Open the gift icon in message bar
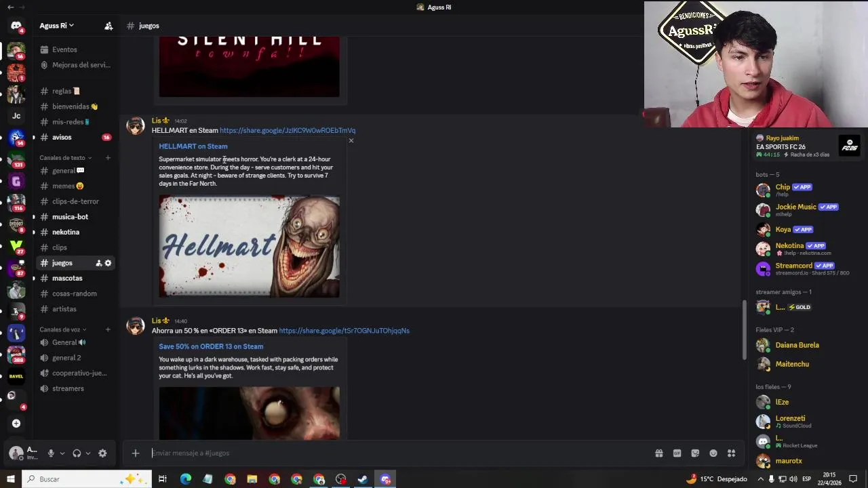The image size is (868, 488). click(x=658, y=453)
